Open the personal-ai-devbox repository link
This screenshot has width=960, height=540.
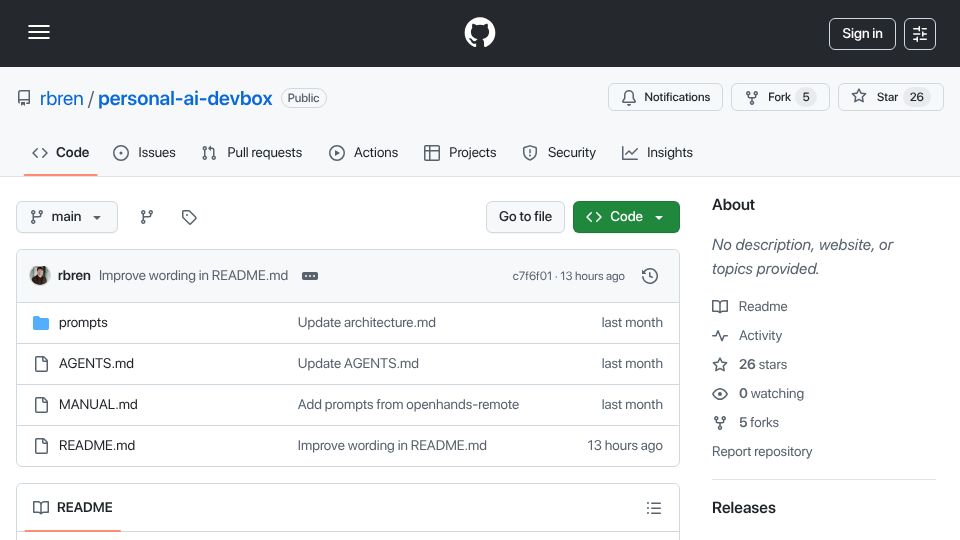click(185, 98)
